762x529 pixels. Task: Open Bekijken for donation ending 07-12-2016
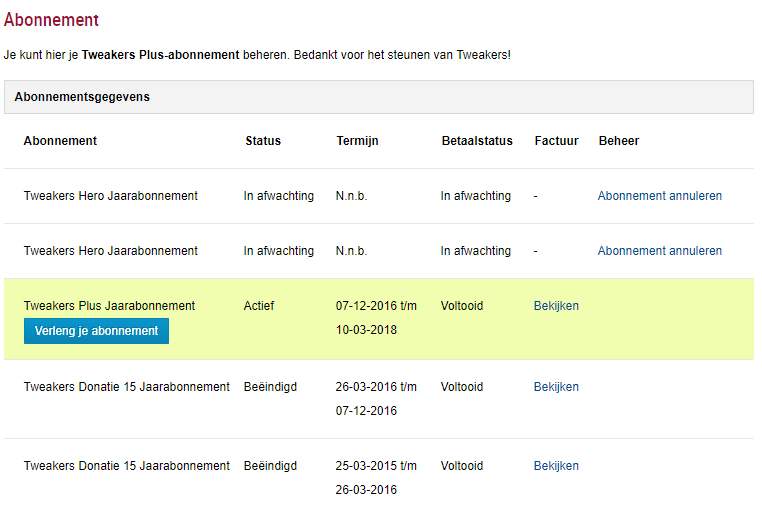pos(556,387)
